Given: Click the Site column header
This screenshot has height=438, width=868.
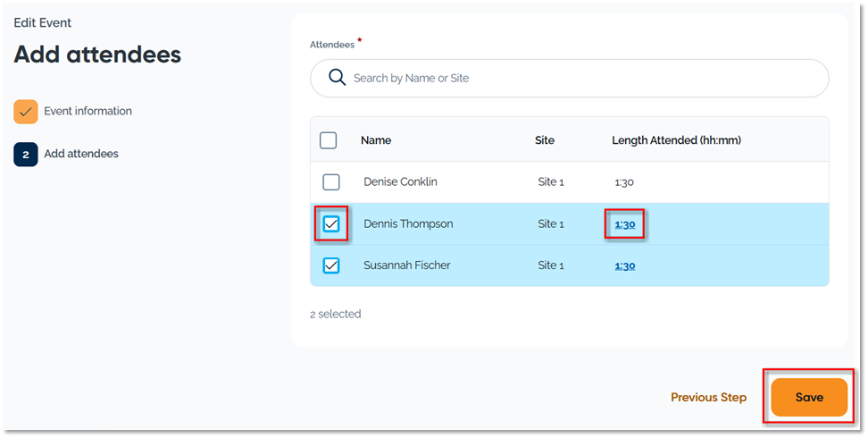Looking at the screenshot, I should pyautogui.click(x=545, y=140).
